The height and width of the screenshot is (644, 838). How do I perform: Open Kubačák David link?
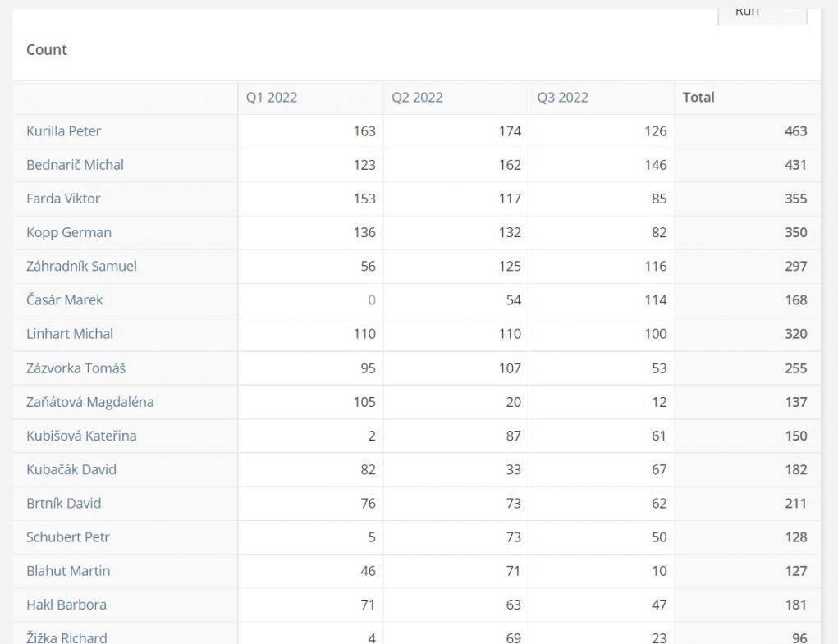[71, 469]
